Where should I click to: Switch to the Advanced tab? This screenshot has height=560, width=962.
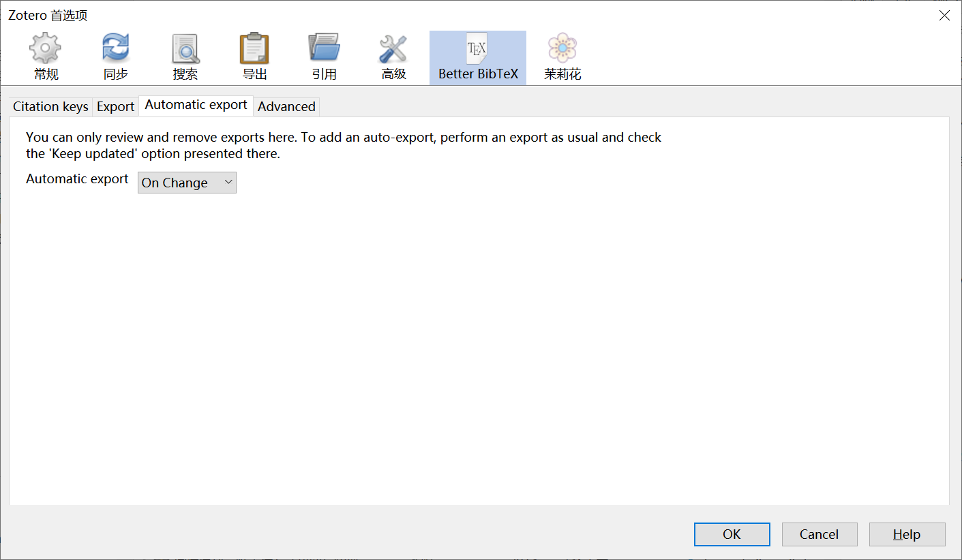[286, 106]
